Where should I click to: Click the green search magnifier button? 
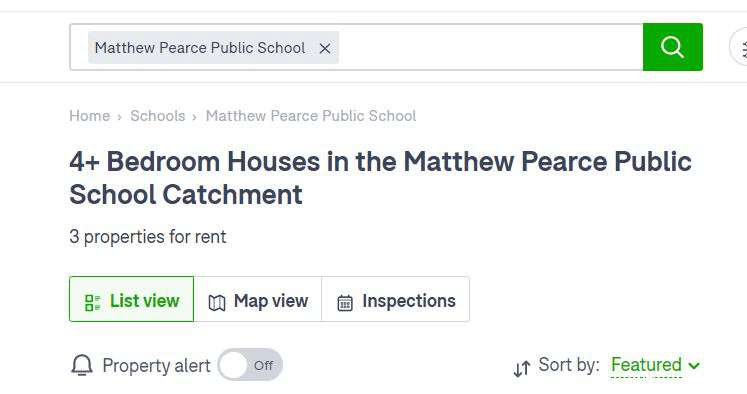pyautogui.click(x=672, y=47)
